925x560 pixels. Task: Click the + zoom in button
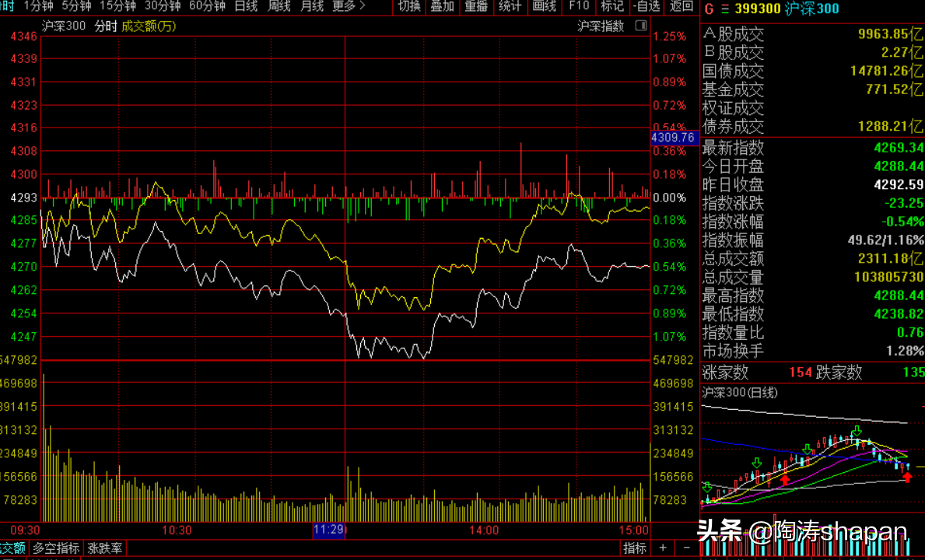click(x=663, y=548)
